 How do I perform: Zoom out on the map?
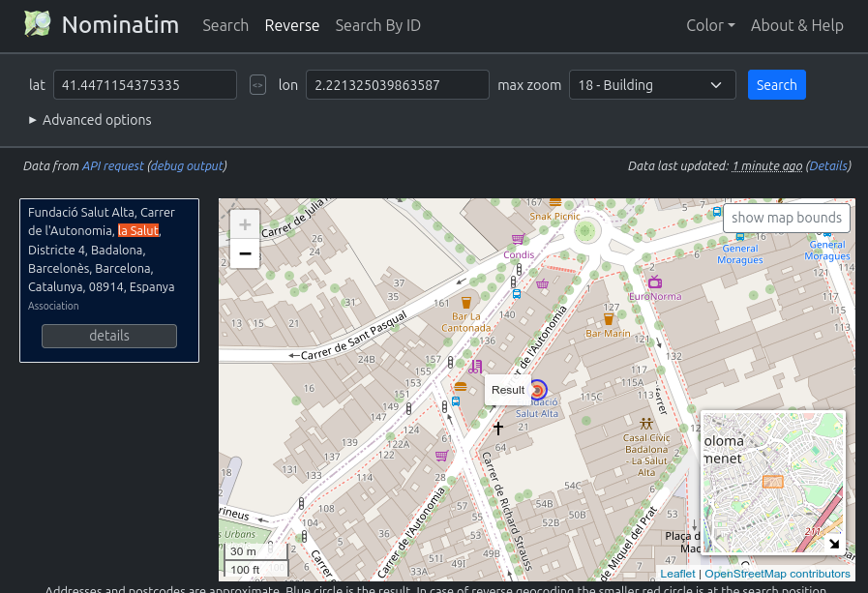(x=245, y=253)
